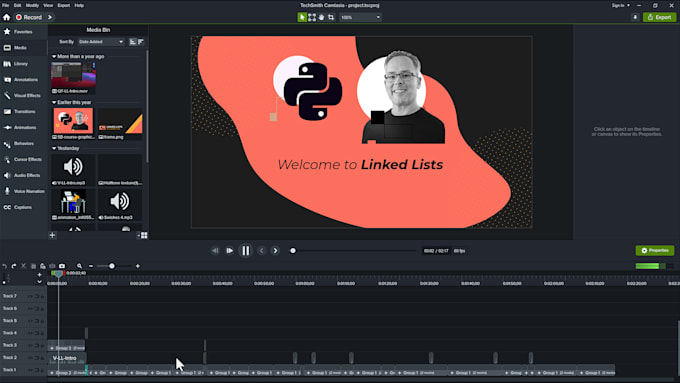The image size is (680, 383).
Task: Jump to the next marker arrow
Action: pyautogui.click(x=275, y=251)
